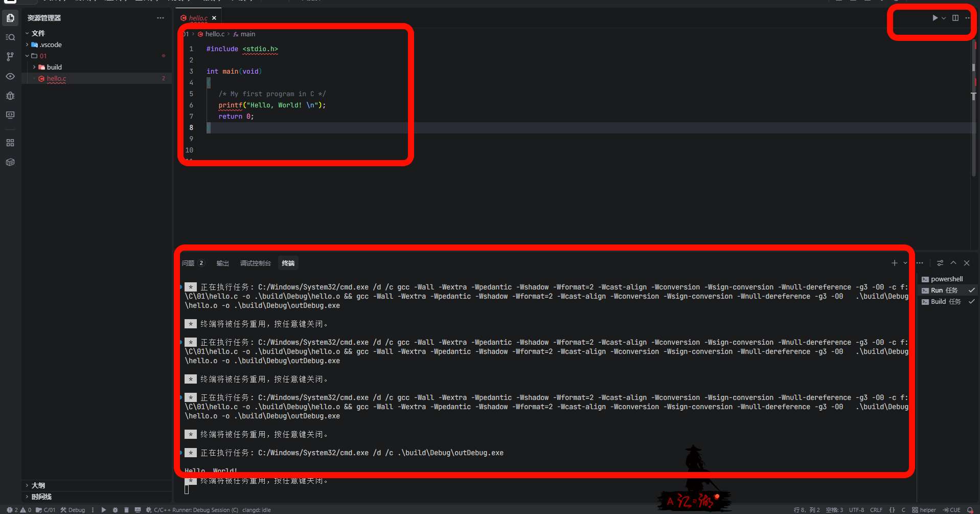Select the powershell terminal in the list
Screen dimensions: 980x514
[x=946, y=279]
